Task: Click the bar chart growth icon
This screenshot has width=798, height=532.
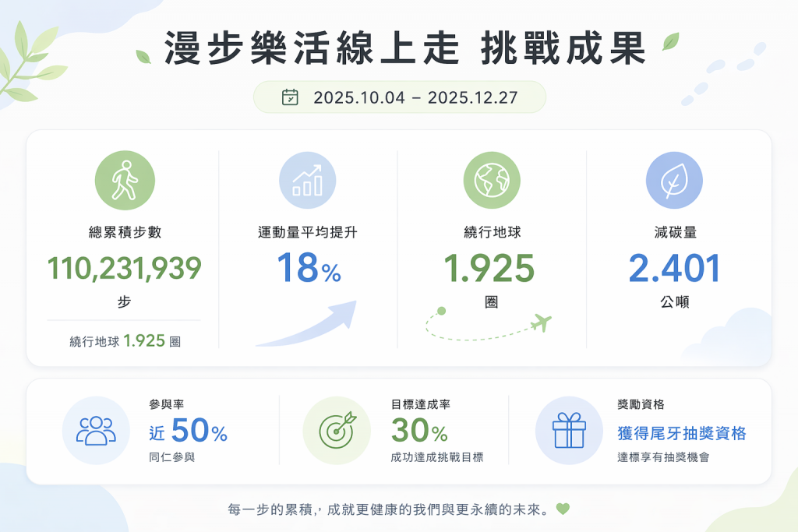Action: [308, 181]
